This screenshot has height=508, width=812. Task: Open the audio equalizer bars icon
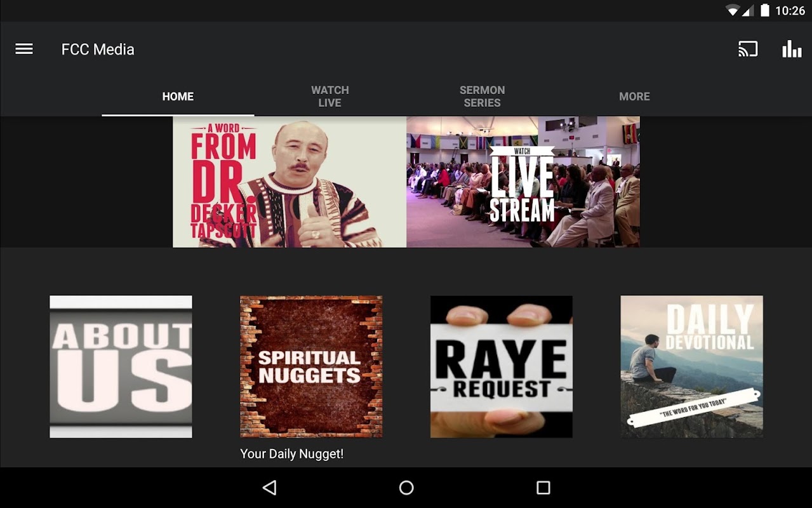[792, 49]
